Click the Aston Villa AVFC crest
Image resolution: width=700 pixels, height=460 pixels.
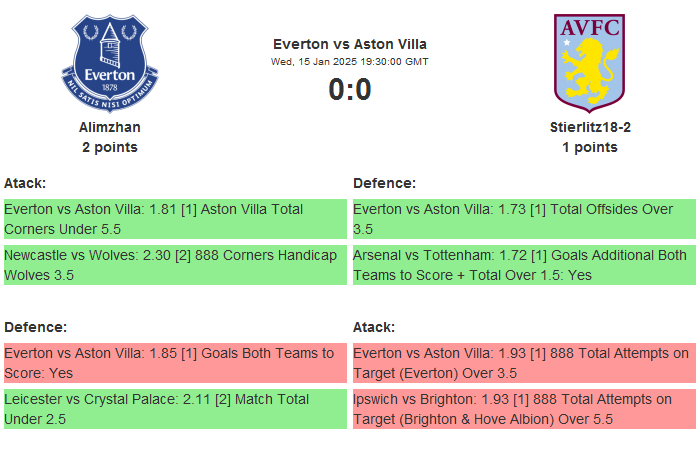(589, 62)
